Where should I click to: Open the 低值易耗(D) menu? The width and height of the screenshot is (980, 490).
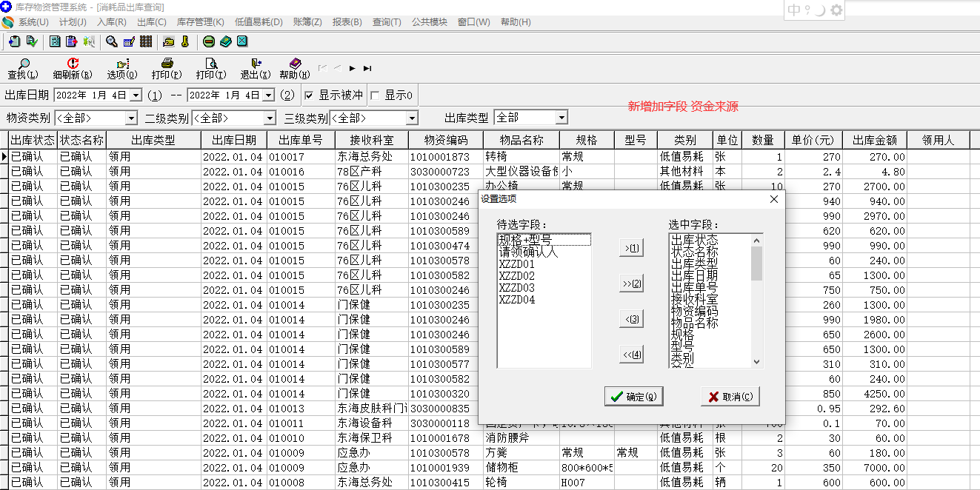(259, 22)
